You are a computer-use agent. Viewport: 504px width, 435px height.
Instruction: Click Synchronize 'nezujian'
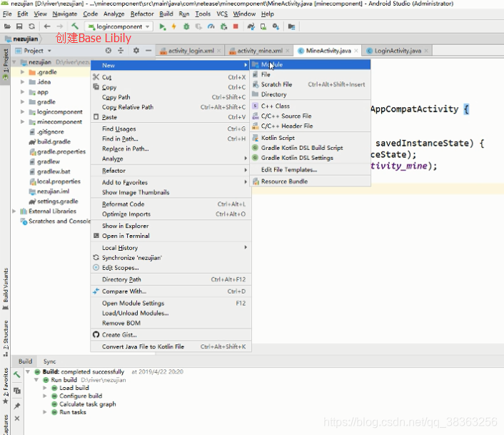pos(171,258)
